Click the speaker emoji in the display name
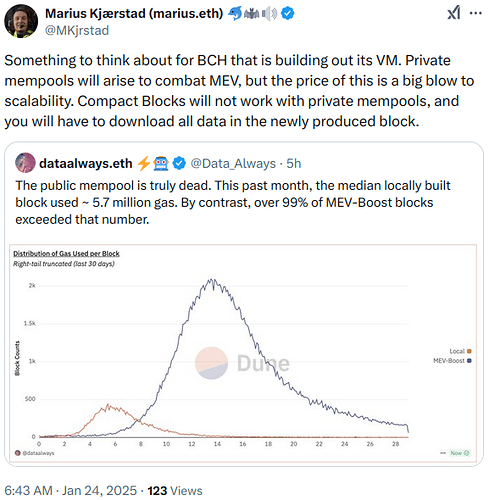 269,14
